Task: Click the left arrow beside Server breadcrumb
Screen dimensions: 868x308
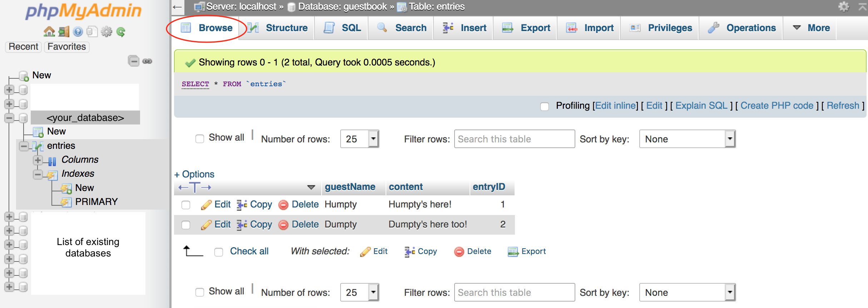Action: tap(178, 7)
